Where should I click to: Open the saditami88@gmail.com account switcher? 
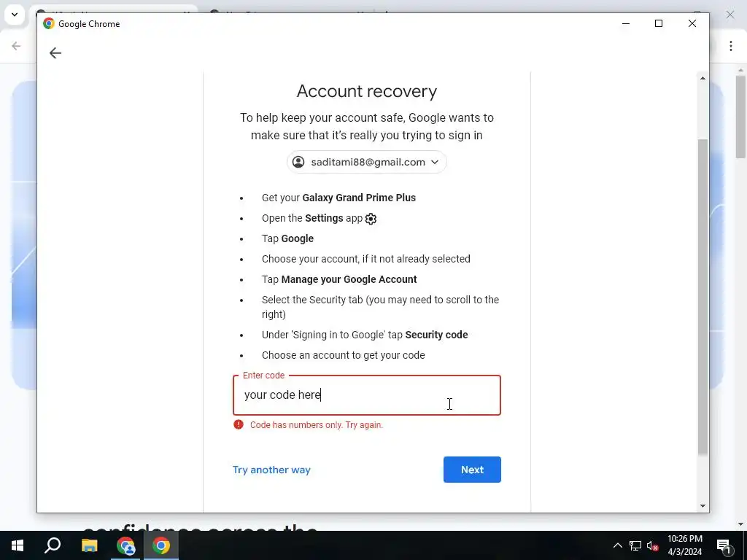pyautogui.click(x=366, y=162)
